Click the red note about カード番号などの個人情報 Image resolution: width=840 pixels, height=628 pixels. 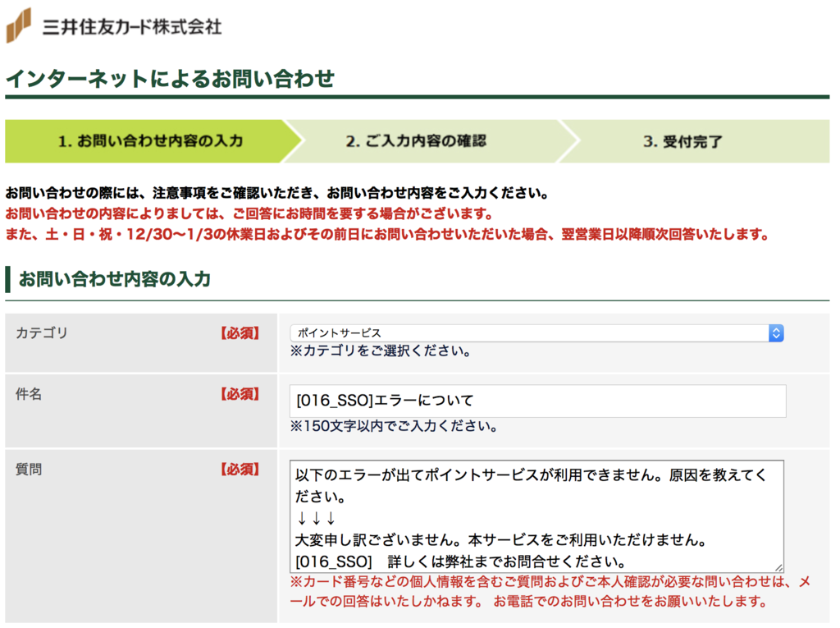(550, 592)
